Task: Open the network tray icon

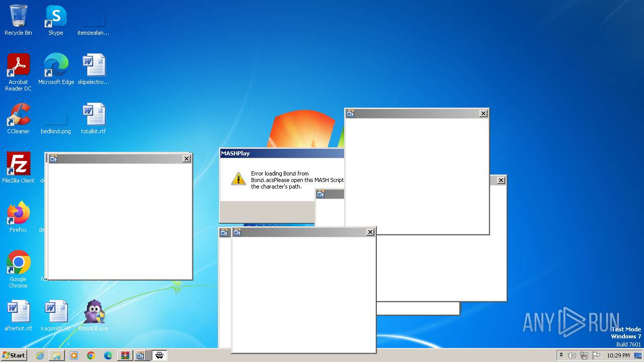Action: coord(584,355)
